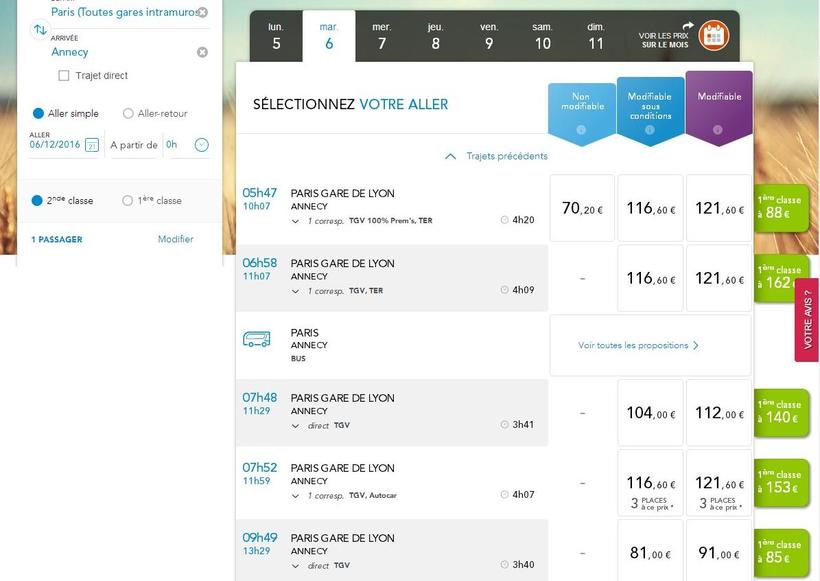Viewport: 820px width, 581px height.
Task: Click the bus icon for Paris–Annecy
Action: coord(257,339)
